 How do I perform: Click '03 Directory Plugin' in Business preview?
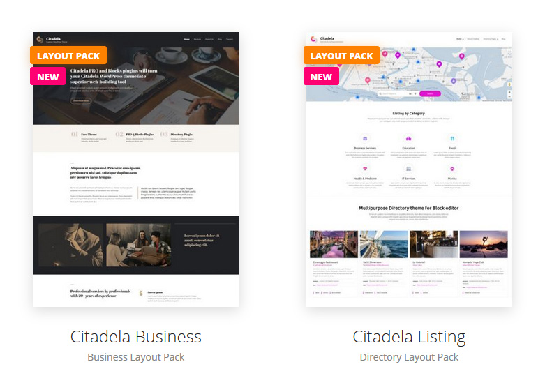[x=177, y=134]
